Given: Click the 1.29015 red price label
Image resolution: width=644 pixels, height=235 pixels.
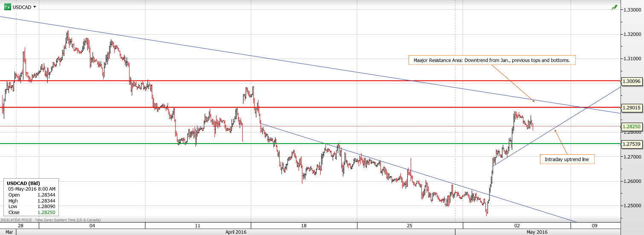Looking at the screenshot, I should (x=632, y=108).
